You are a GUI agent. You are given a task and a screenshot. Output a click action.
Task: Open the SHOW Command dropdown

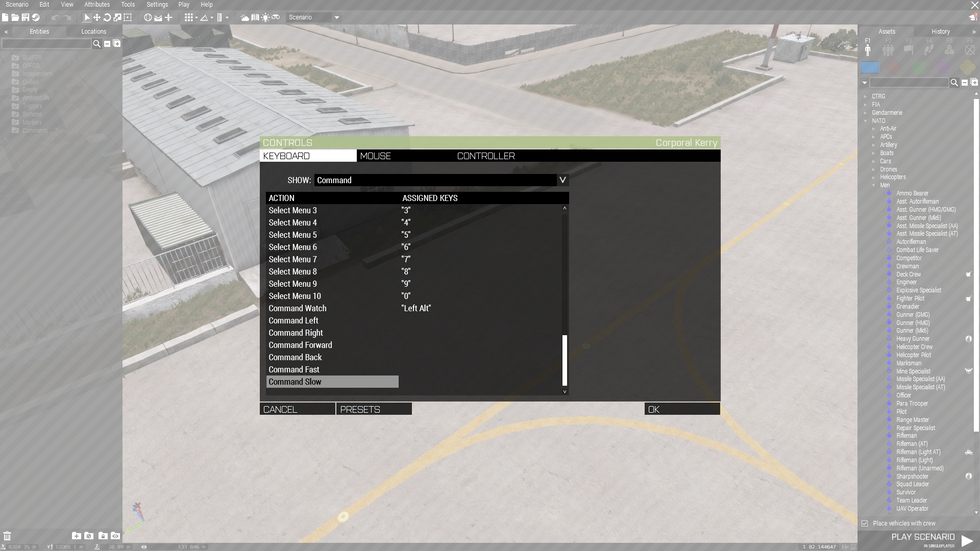click(x=562, y=180)
